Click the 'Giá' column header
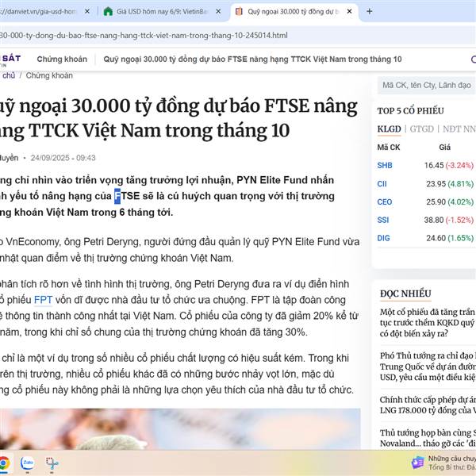Image resolution: width=476 pixels, height=476 pixels. click(444, 148)
